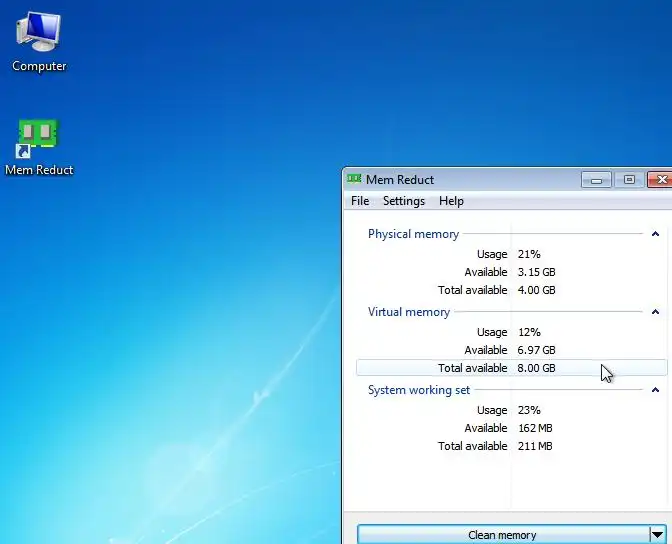The image size is (672, 544).
Task: Click the System working set group header
Action: (x=419, y=390)
